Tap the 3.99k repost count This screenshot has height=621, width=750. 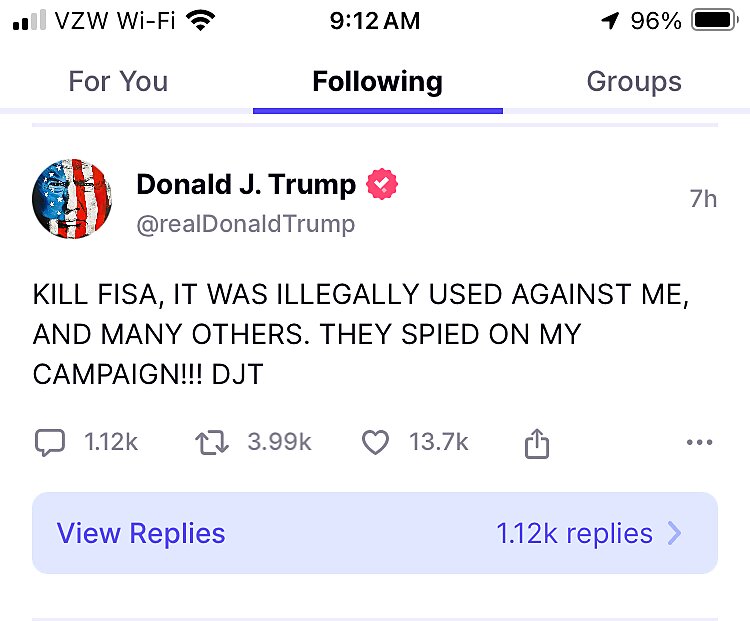pyautogui.click(x=279, y=442)
